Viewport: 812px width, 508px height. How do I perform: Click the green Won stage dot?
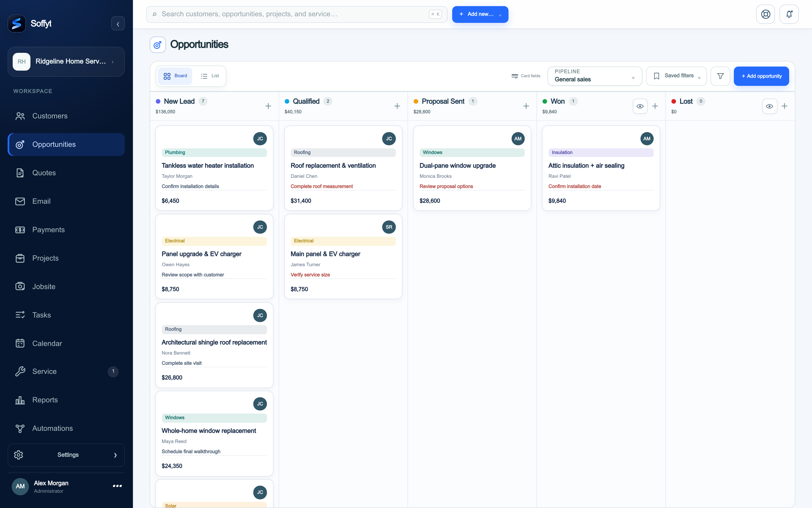545,101
